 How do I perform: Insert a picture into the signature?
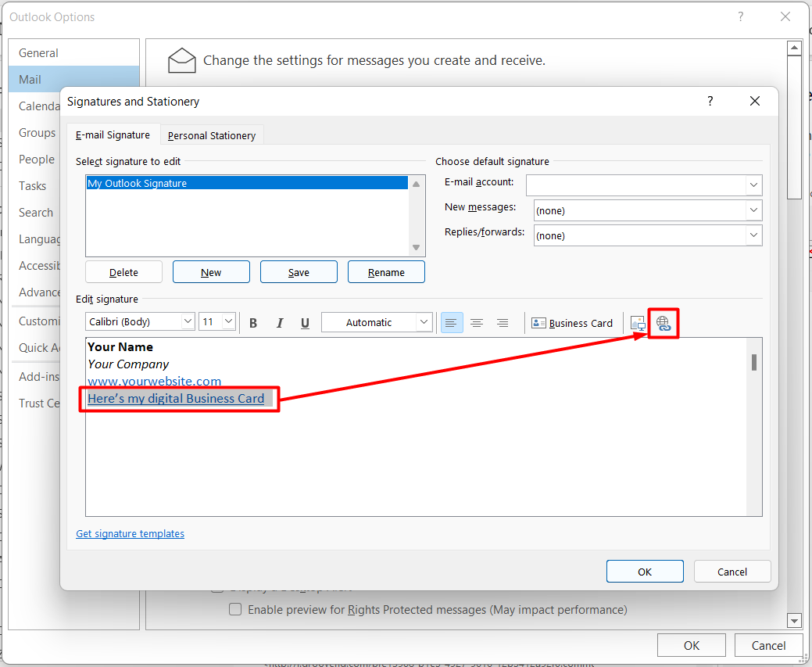tap(638, 324)
